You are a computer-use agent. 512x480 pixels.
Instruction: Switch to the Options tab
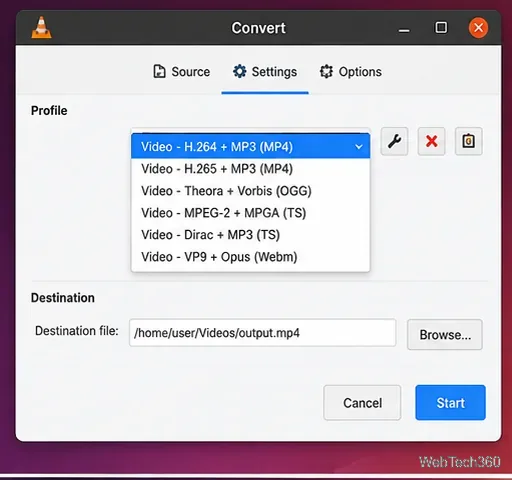[x=351, y=72]
